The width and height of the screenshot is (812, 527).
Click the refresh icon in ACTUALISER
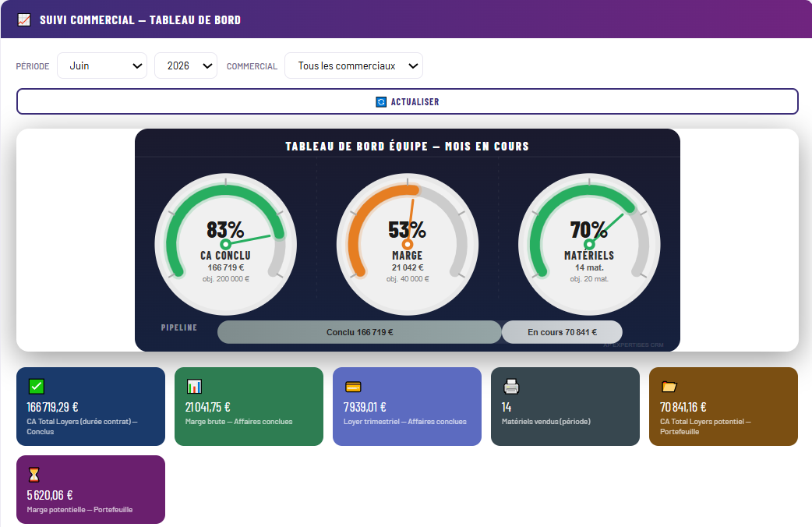click(x=381, y=102)
